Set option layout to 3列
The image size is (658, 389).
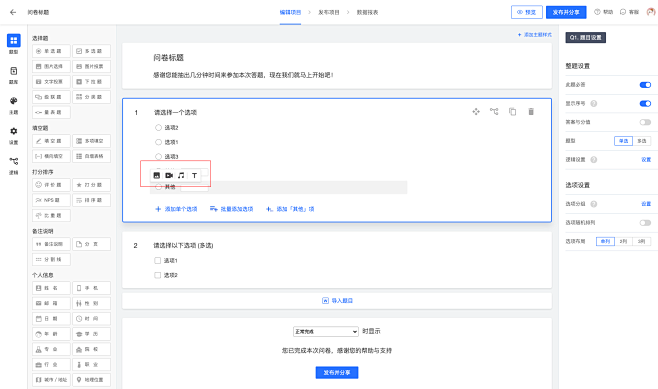pyautogui.click(x=642, y=241)
